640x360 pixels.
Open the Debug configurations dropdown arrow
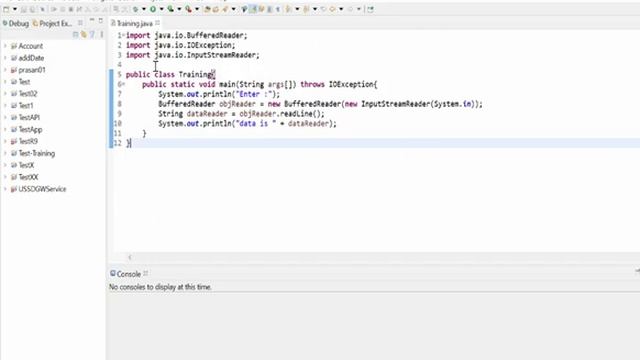(x=144, y=9)
